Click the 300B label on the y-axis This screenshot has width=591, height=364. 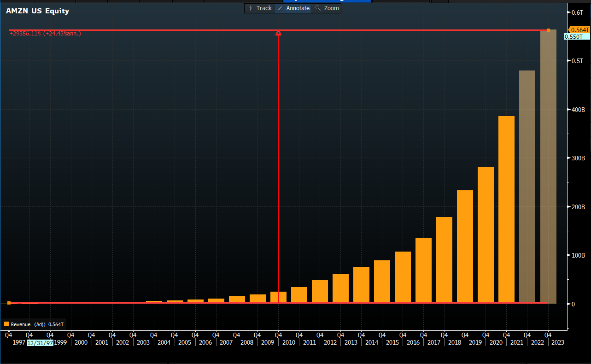[x=578, y=158]
